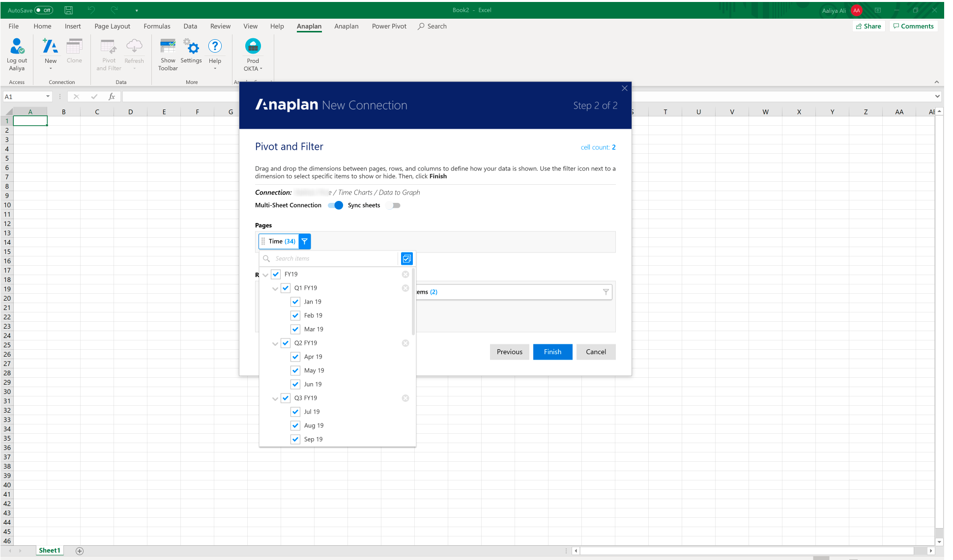The width and height of the screenshot is (953, 560).
Task: Toggle the AutoSave switch
Action: click(44, 10)
